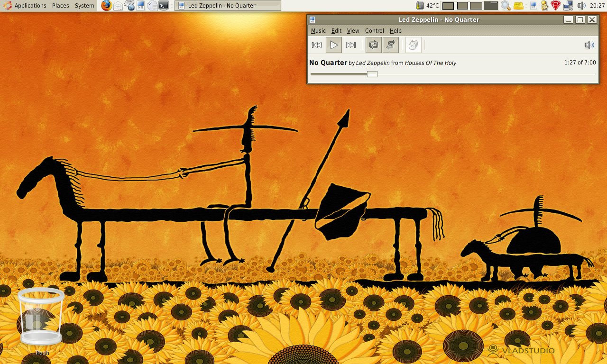The width and height of the screenshot is (607, 364).
Task: Open the system volume applet in the panel
Action: [x=581, y=6]
